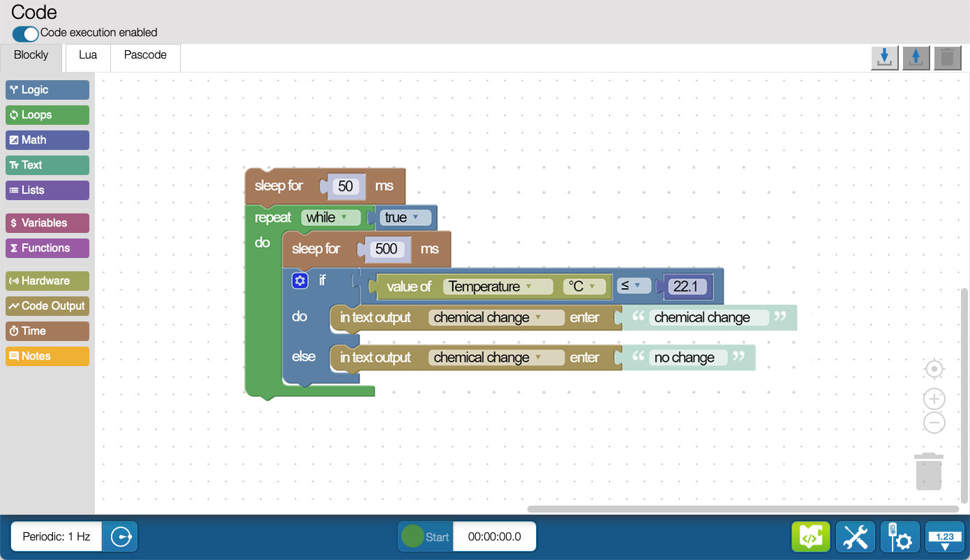970x560 pixels.
Task: Toggle the Code execution enabled switch
Action: (25, 33)
